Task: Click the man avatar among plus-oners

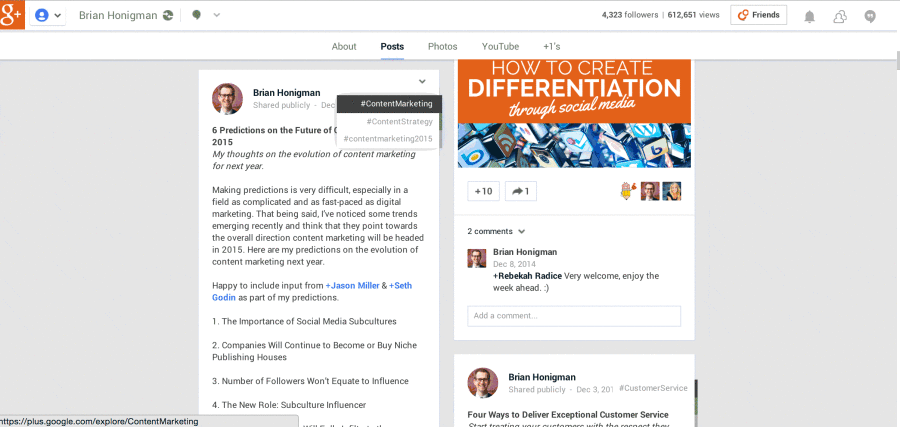Action: click(x=650, y=191)
